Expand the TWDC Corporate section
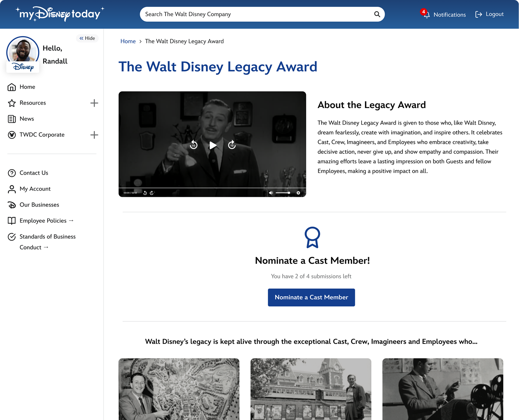 pos(94,135)
